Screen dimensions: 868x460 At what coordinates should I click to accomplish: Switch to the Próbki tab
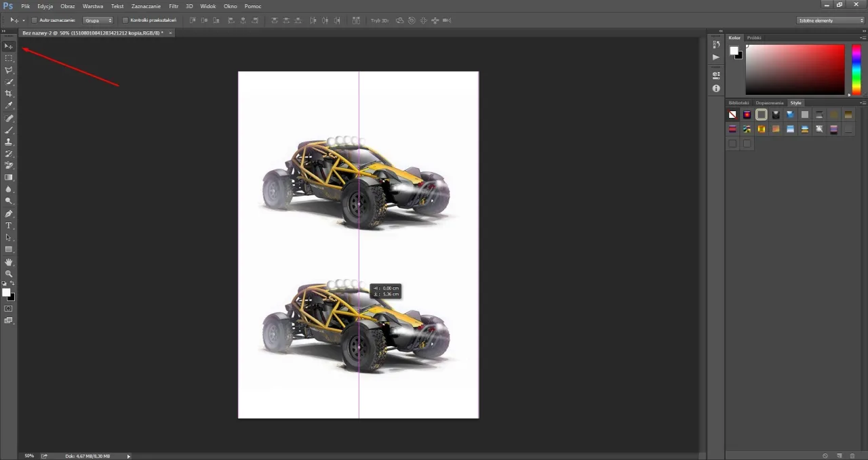[x=754, y=38]
